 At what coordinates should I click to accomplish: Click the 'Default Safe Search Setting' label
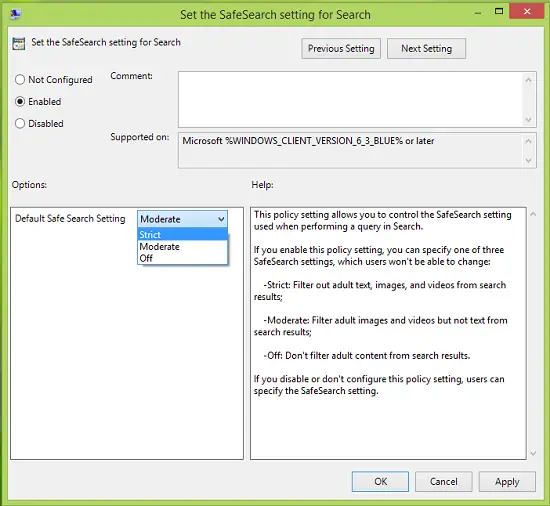coord(70,218)
